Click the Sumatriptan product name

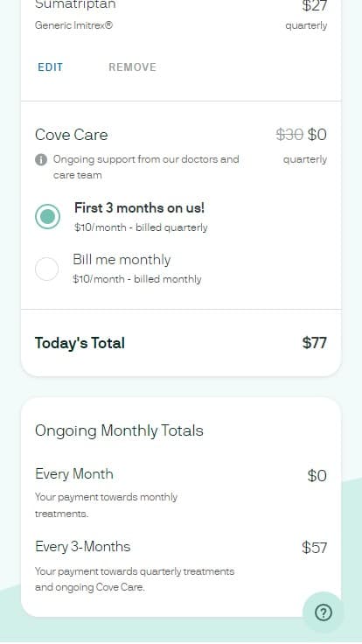[75, 5]
